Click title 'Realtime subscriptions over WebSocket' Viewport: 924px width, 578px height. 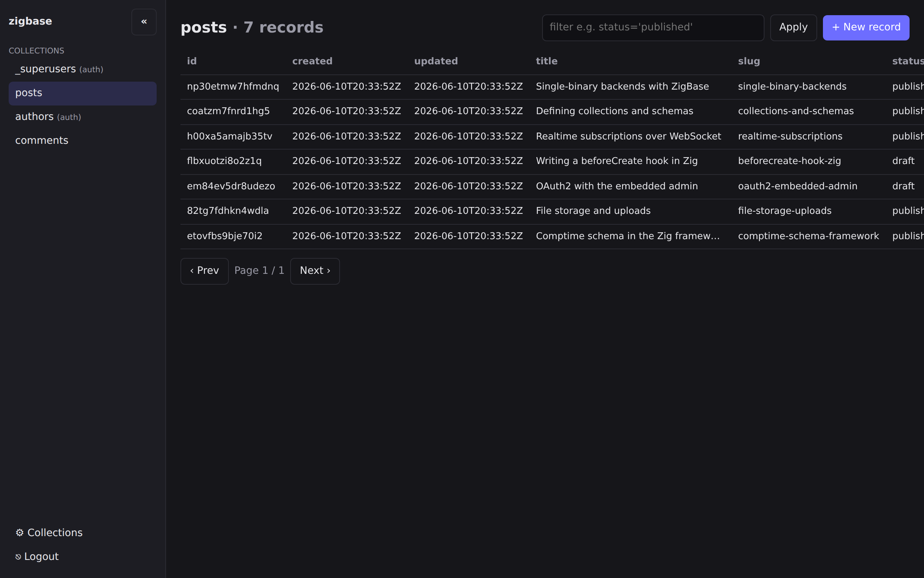pos(628,137)
